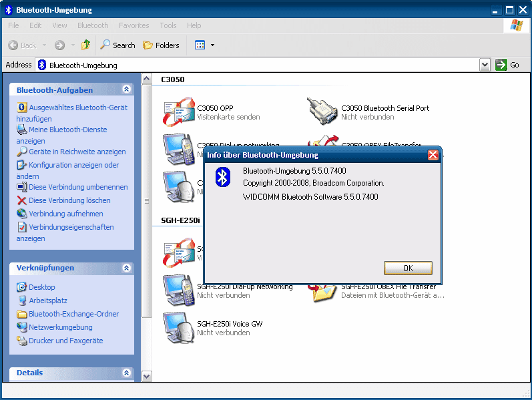Image resolution: width=532 pixels, height=400 pixels.
Task: Click the sidebar scroll down arrow
Action: tap(147, 376)
